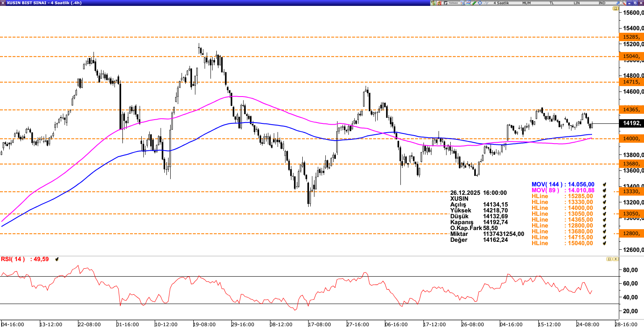
Task: Open the 4 Saatlik timeframe selector
Action: coord(501,3)
